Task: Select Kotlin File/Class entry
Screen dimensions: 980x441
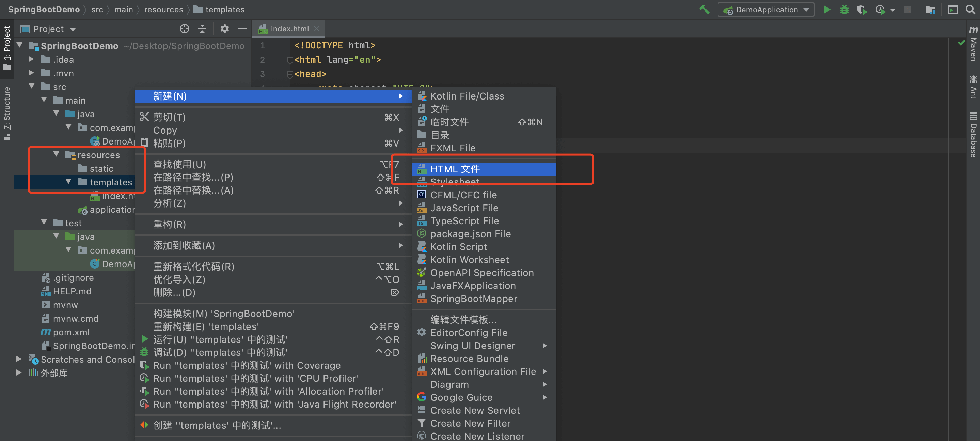Action: [484, 96]
